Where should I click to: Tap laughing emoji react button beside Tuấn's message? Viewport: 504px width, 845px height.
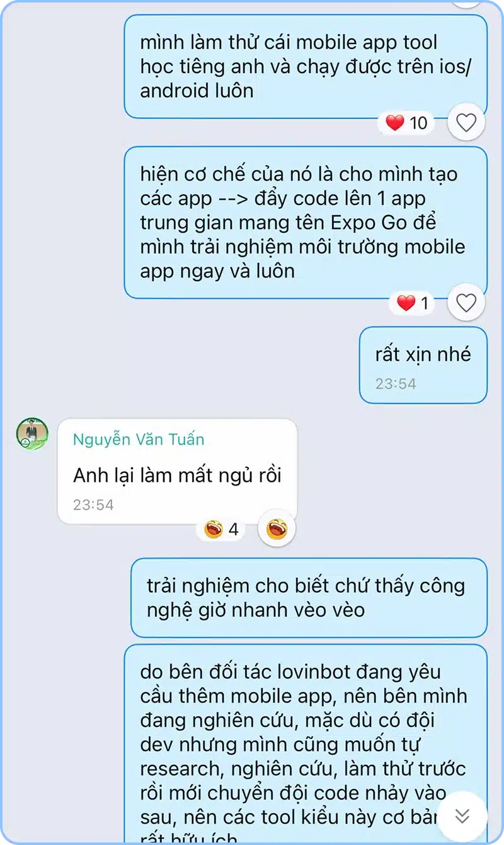pyautogui.click(x=277, y=528)
